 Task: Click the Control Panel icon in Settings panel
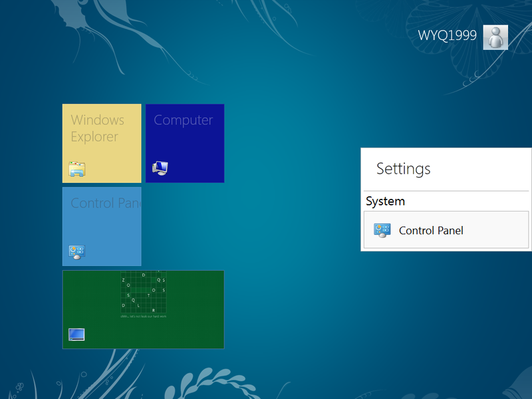[382, 230]
